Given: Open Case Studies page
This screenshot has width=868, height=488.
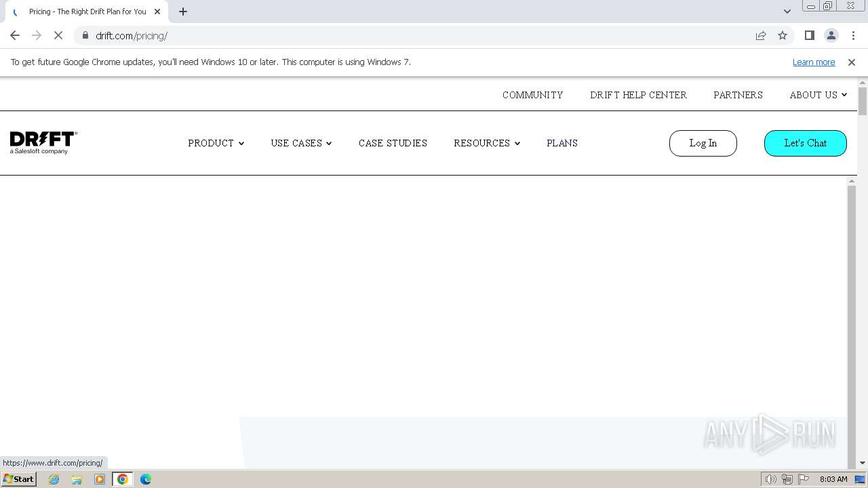Looking at the screenshot, I should pos(393,143).
